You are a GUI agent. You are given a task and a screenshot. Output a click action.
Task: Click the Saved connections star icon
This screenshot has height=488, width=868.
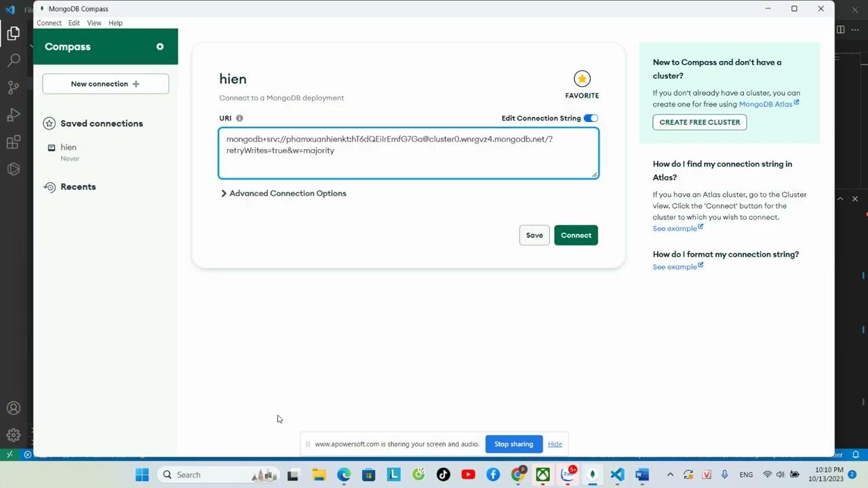(49, 123)
